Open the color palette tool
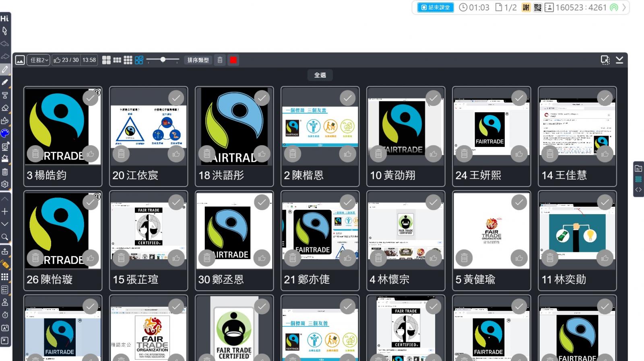Screen dimensions: 644x361 (5, 133)
